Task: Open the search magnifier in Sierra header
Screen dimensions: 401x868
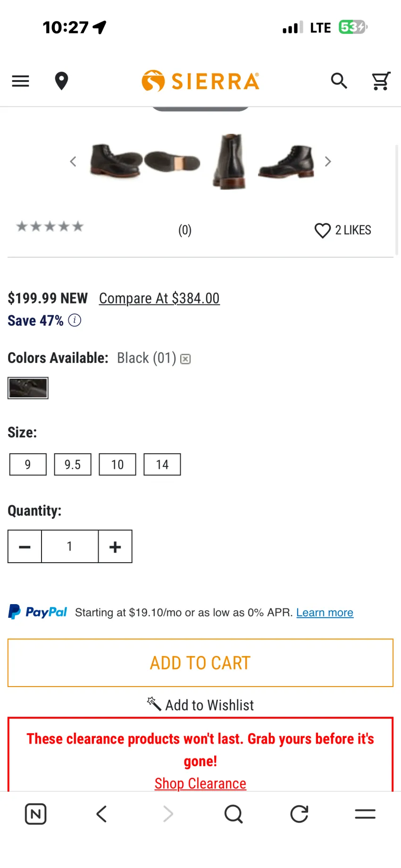Action: tap(339, 81)
